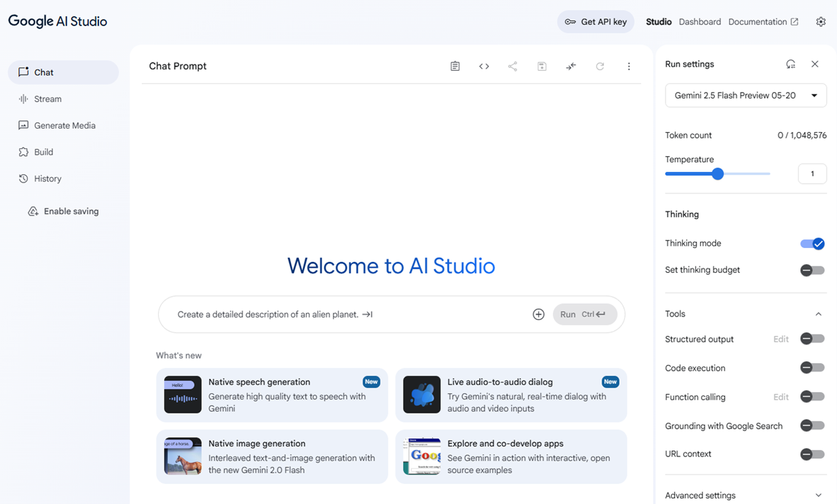
Task: Click the Chat sidebar icon
Action: coord(23,72)
